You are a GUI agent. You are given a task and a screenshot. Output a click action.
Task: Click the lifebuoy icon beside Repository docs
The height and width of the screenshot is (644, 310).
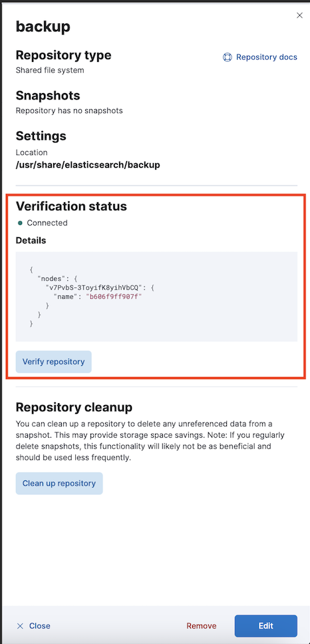click(227, 57)
